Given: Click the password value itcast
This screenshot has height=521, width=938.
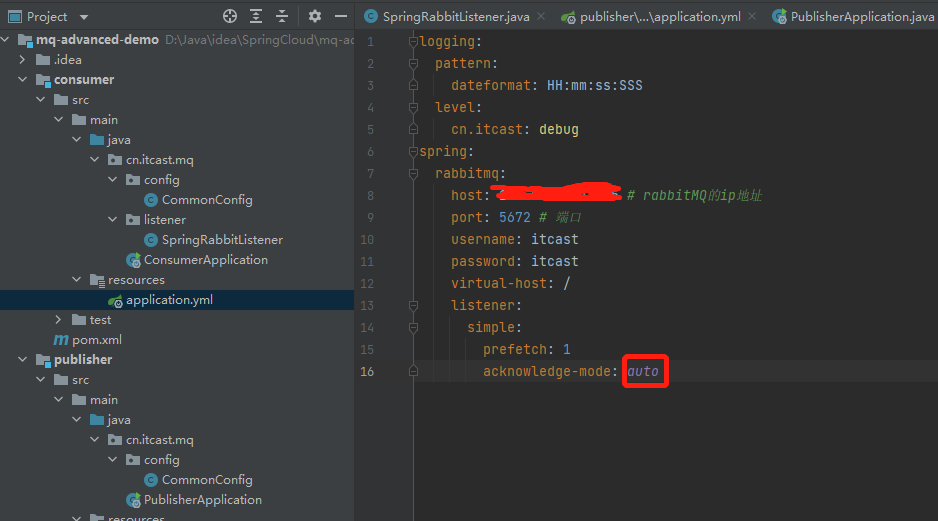Looking at the screenshot, I should 555,261.
